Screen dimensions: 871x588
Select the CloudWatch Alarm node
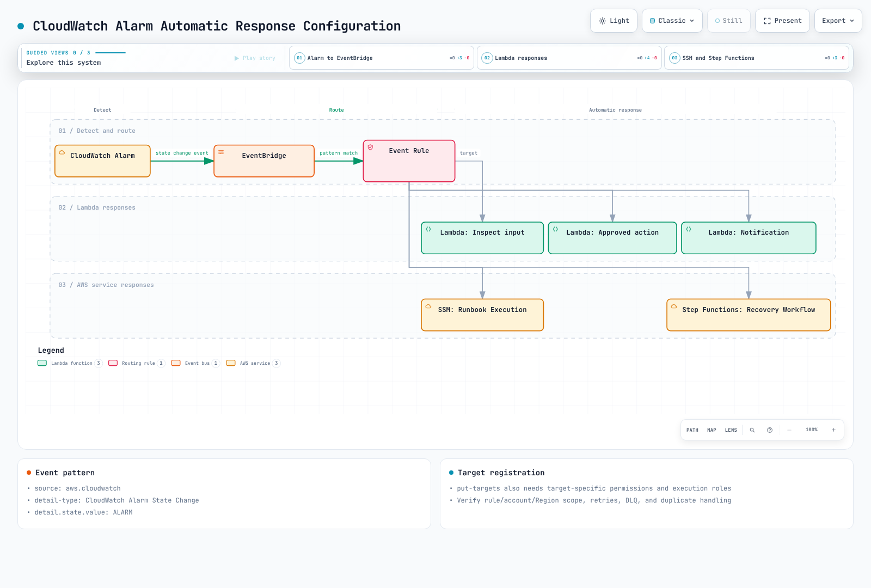click(102, 161)
